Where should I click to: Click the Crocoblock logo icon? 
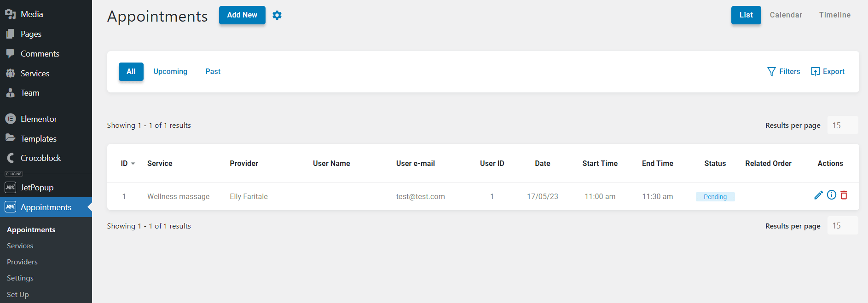[10, 158]
